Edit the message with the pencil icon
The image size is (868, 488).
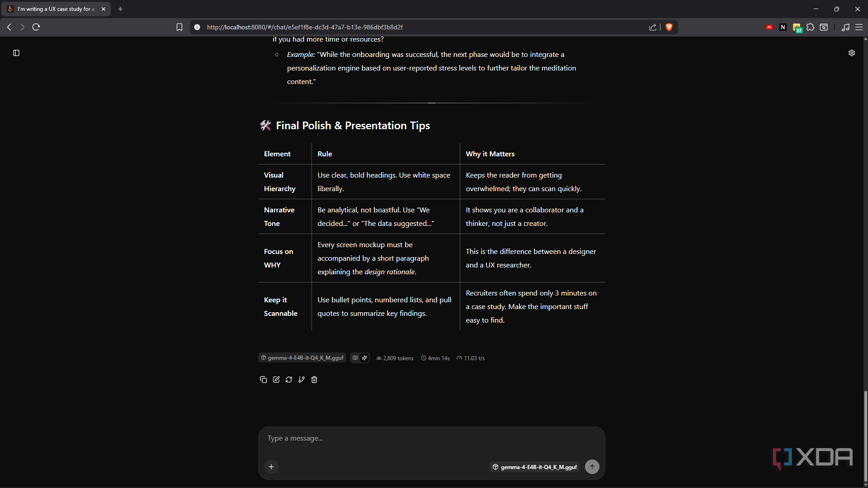pos(276,380)
